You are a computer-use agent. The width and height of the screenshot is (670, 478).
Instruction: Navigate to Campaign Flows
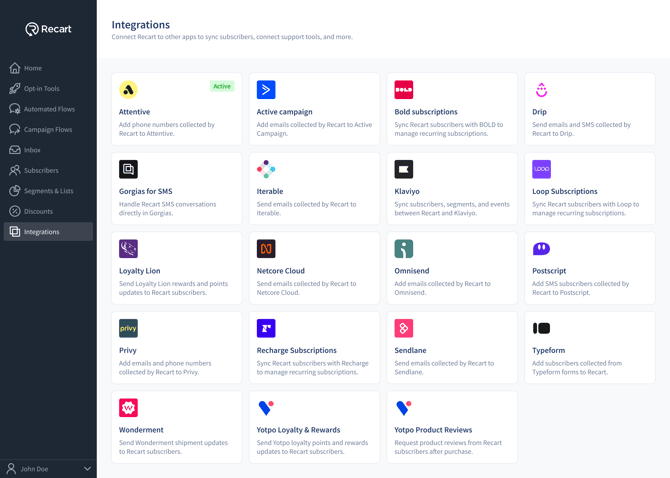[x=48, y=129]
